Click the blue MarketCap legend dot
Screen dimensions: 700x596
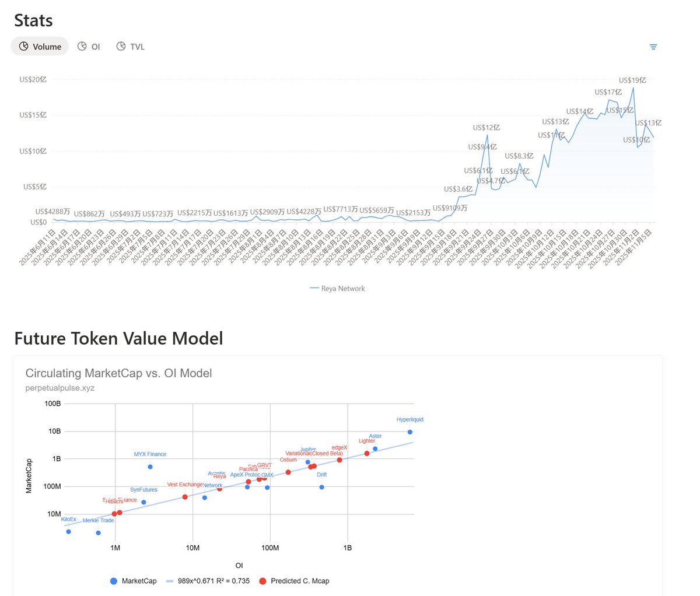coord(114,581)
